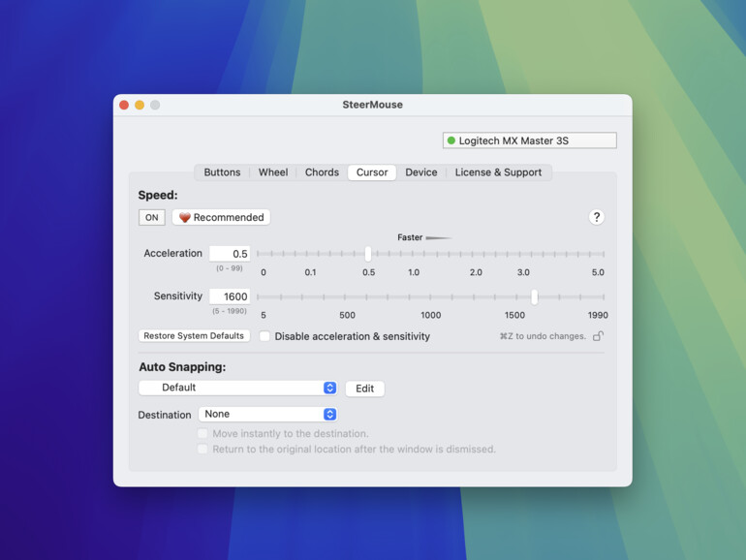Open the Logitech MX Master 3S device selector
746x560 pixels.
coord(530,140)
